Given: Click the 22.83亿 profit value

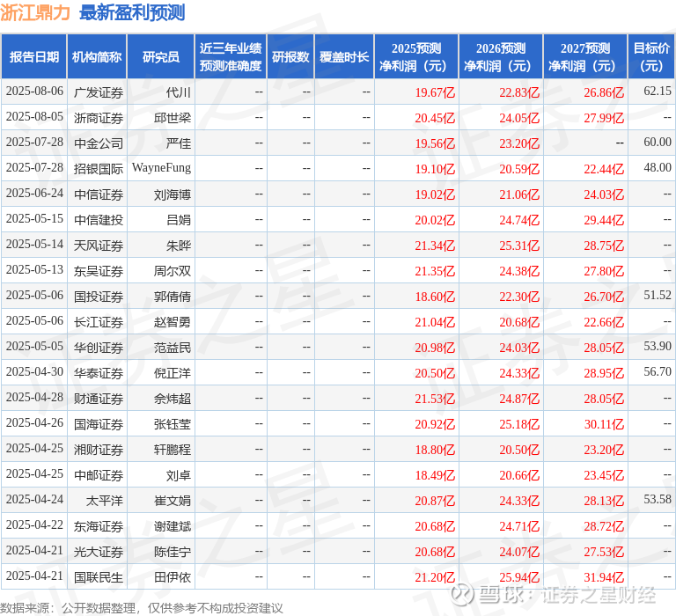Looking at the screenshot, I should (519, 92).
